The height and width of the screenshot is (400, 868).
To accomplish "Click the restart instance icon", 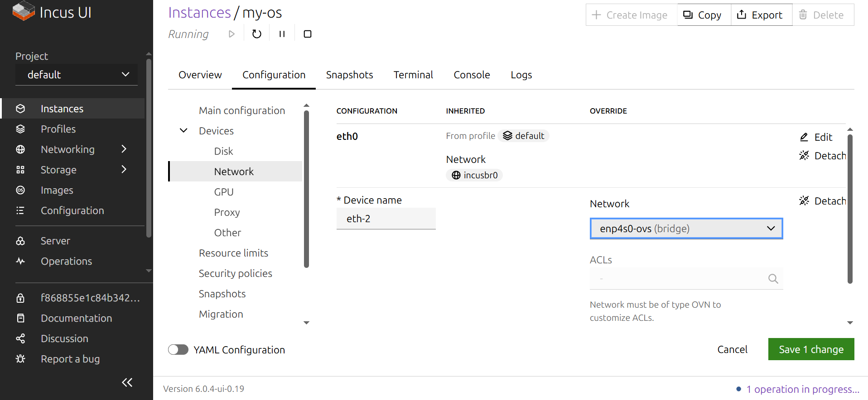I will (256, 34).
